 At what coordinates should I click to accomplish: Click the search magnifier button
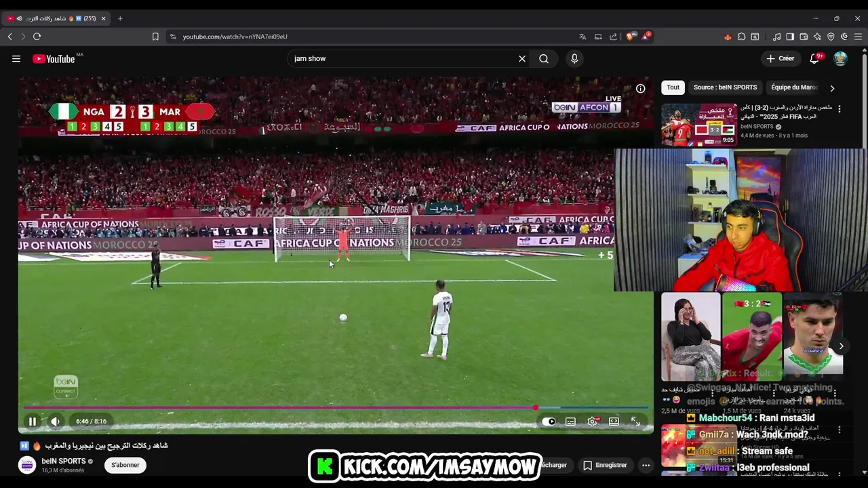tap(544, 59)
